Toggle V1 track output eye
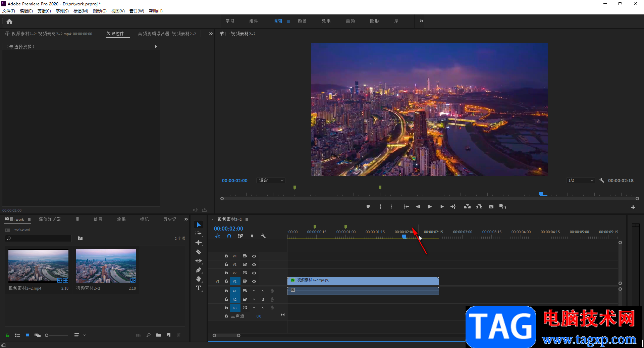The width and height of the screenshot is (644, 348). coord(254,281)
